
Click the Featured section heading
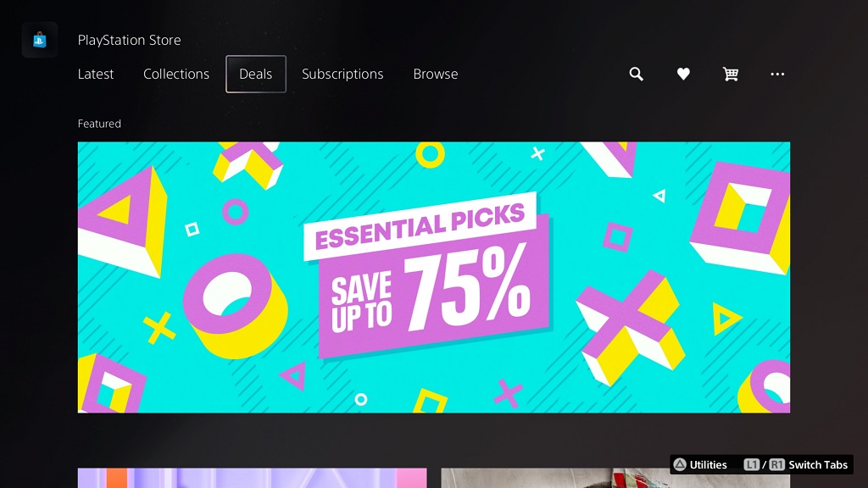click(99, 124)
